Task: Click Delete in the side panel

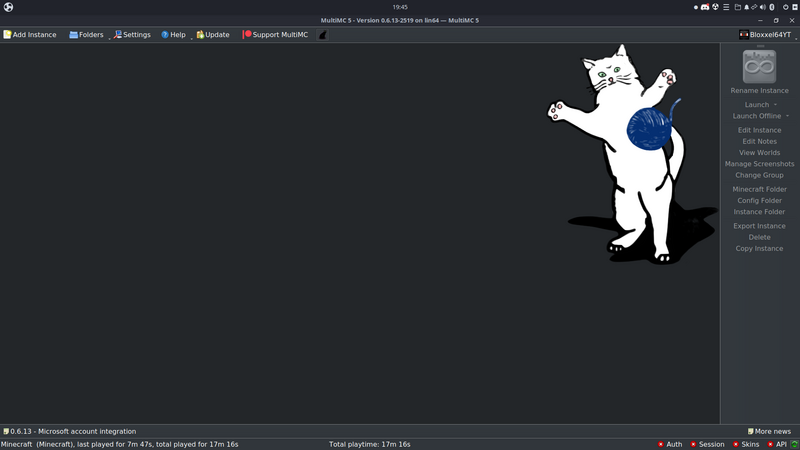Action: [759, 237]
